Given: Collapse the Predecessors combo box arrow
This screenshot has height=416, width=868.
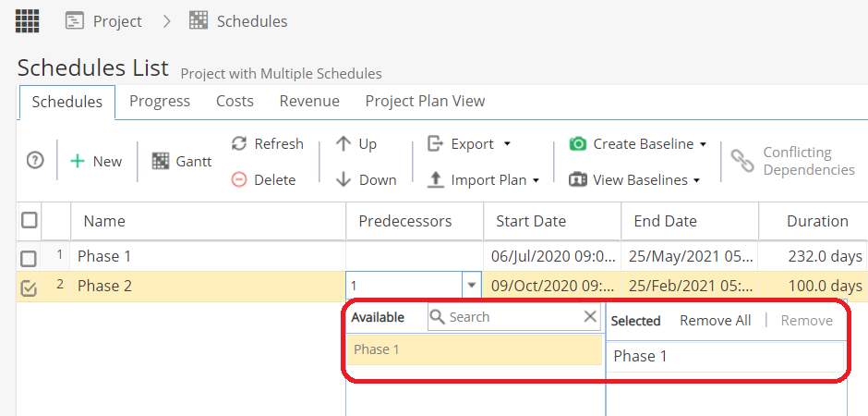Looking at the screenshot, I should (x=472, y=286).
